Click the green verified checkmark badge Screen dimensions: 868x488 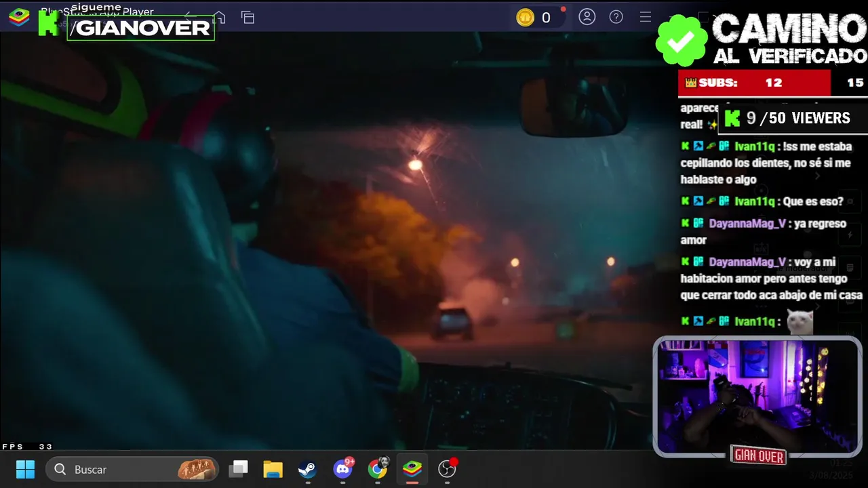click(x=682, y=41)
